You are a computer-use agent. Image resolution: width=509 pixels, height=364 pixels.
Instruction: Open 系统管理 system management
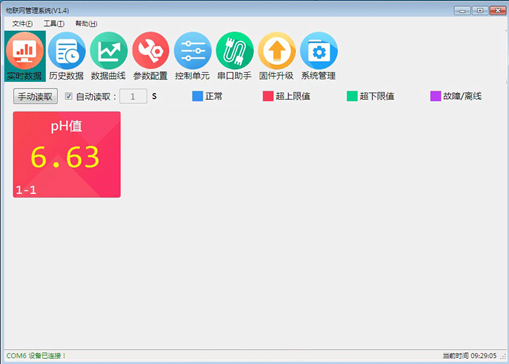click(319, 56)
